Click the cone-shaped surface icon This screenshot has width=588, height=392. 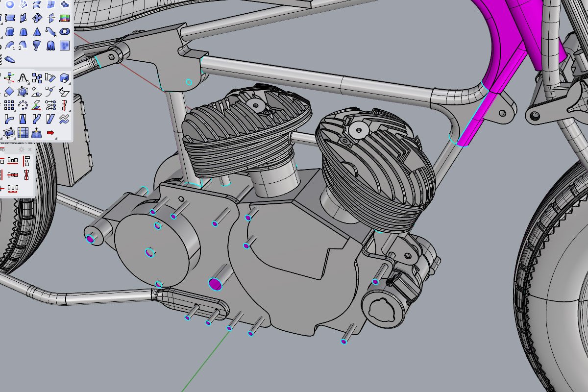36,32
